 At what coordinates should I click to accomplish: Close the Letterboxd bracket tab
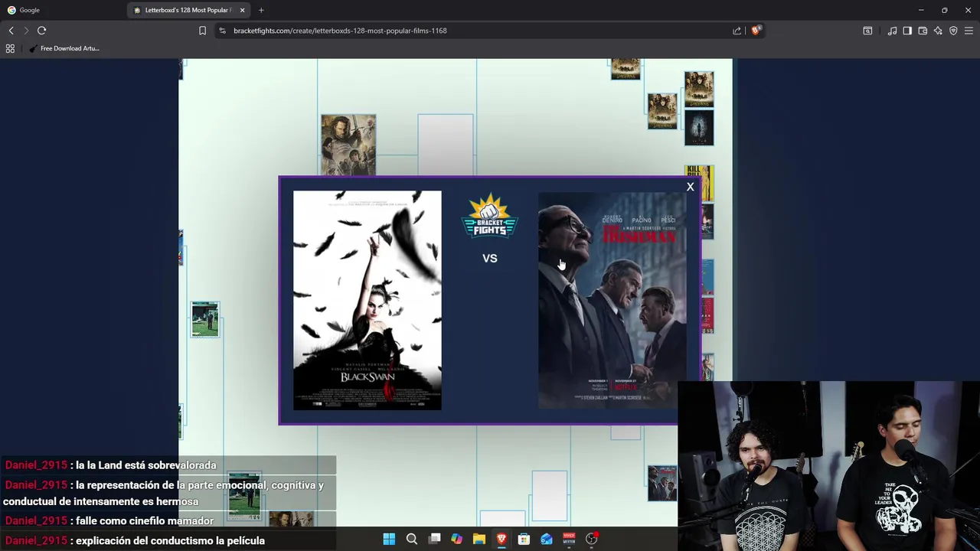coord(243,10)
